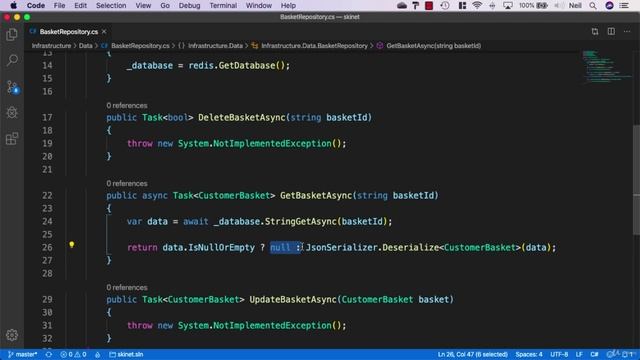This screenshot has width=640, height=360.
Task: Open the Explorer view in activity bar
Action: (x=12, y=35)
